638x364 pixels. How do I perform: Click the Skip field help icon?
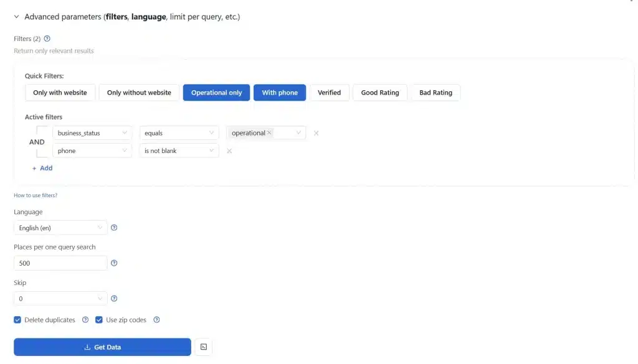[114, 298]
